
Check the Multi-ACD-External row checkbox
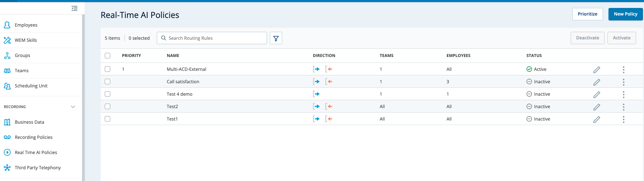108,69
